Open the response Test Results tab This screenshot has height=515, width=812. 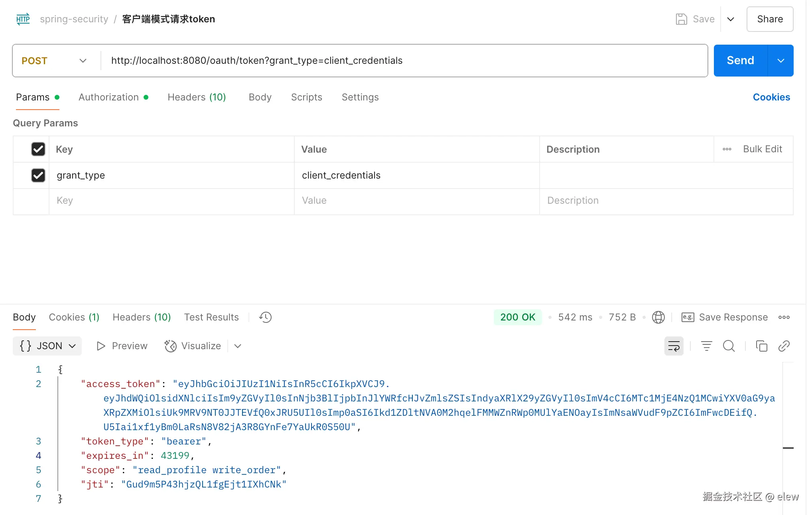[211, 317]
